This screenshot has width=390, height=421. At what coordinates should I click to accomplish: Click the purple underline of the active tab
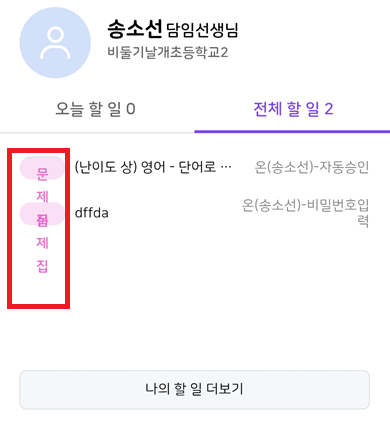[292, 131]
